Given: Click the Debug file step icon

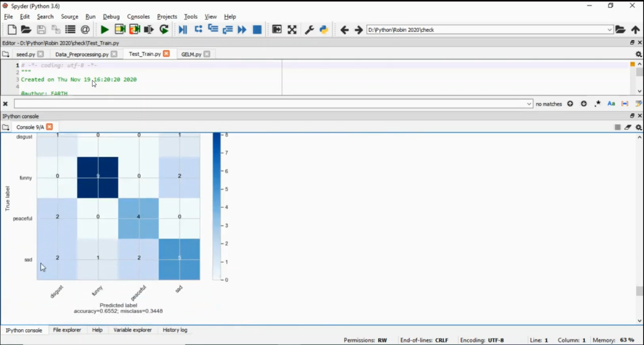Looking at the screenshot, I should click(x=183, y=30).
